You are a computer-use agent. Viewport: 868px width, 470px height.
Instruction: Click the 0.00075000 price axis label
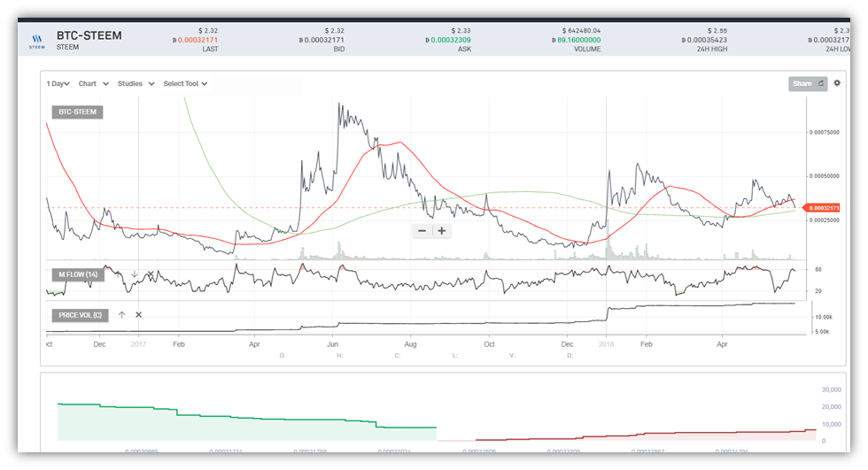825,132
